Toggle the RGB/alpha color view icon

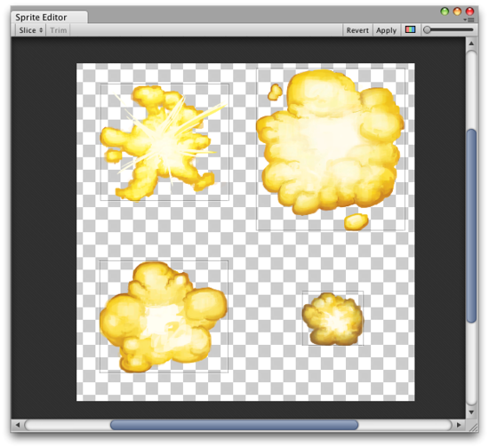pyautogui.click(x=410, y=29)
